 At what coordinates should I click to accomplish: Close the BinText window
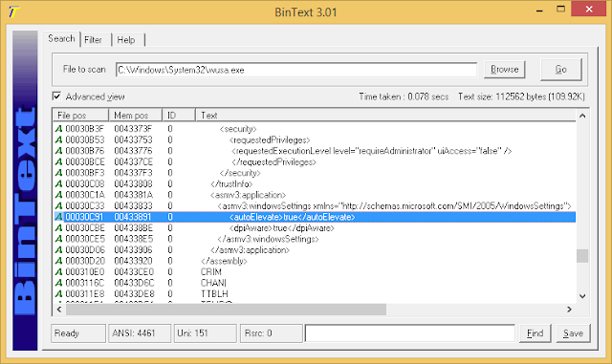tap(589, 9)
